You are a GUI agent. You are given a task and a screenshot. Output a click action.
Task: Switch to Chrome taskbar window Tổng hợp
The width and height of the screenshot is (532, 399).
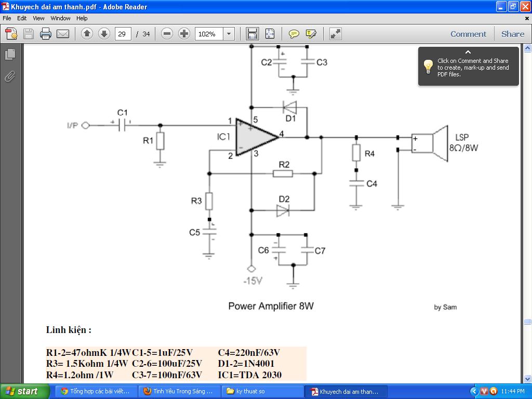(96, 391)
